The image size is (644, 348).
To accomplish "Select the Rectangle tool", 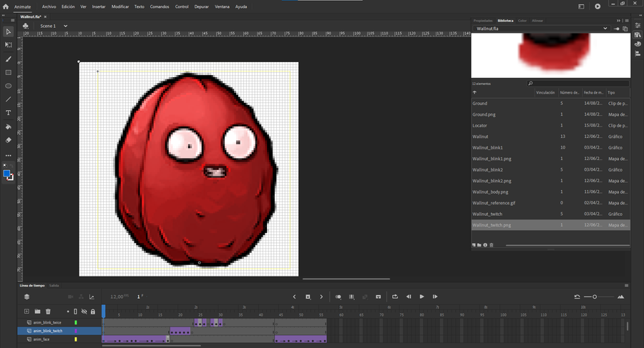I will pos(8,73).
